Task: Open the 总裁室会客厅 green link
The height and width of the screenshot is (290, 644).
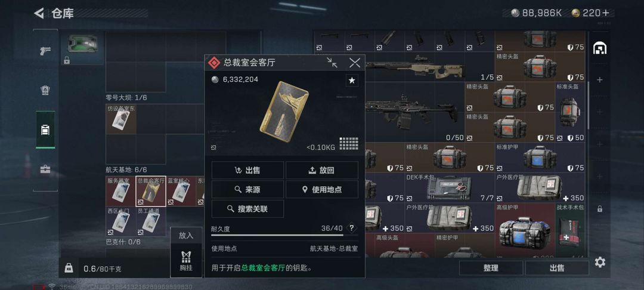Action: pos(263,269)
